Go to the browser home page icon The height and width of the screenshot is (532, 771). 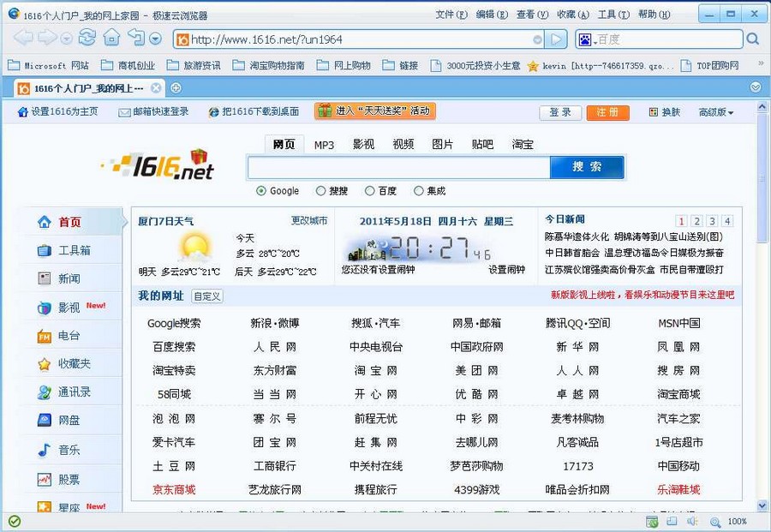(111, 38)
